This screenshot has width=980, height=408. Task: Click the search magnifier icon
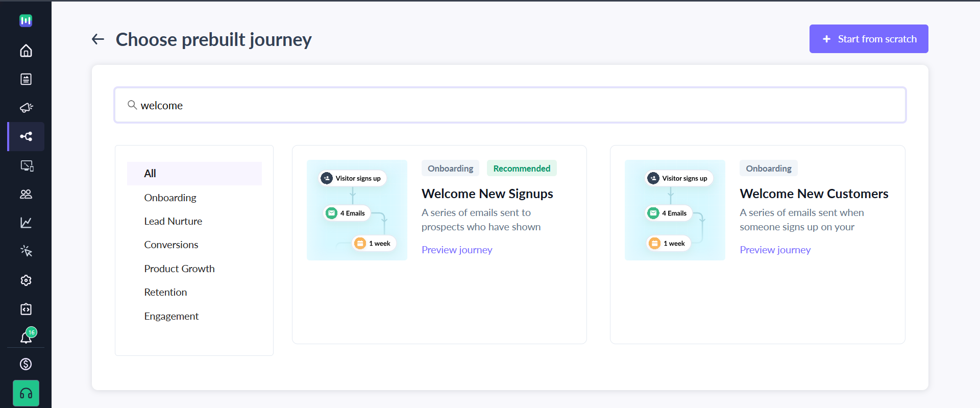pyautogui.click(x=132, y=105)
